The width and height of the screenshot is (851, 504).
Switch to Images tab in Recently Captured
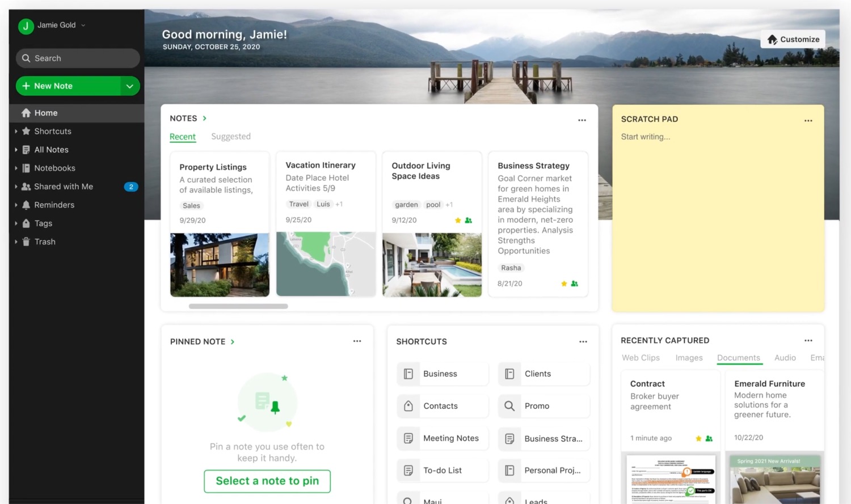(689, 358)
